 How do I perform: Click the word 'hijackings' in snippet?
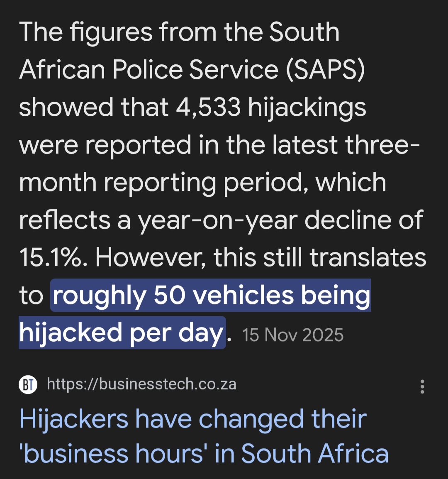click(x=307, y=107)
